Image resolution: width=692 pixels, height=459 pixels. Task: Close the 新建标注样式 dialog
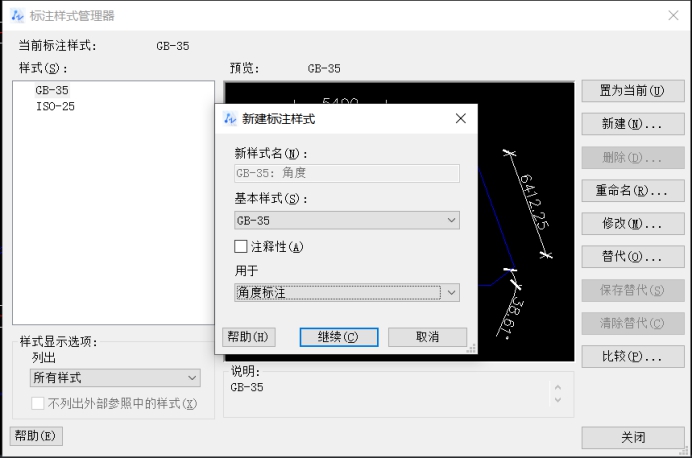(460, 118)
